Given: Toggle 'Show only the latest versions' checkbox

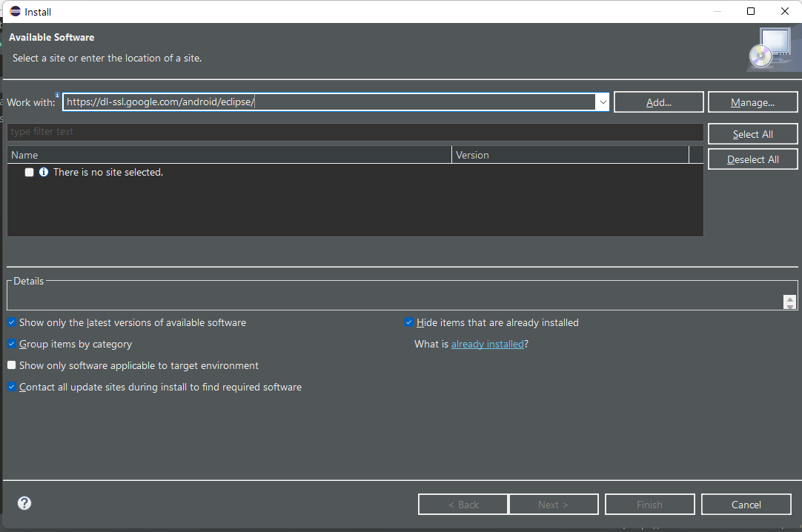Looking at the screenshot, I should click(x=12, y=322).
